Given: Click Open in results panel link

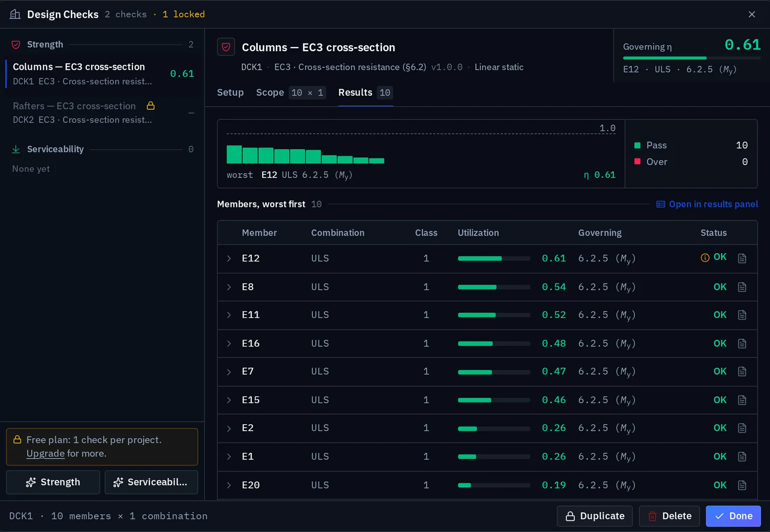Looking at the screenshot, I should (707, 204).
